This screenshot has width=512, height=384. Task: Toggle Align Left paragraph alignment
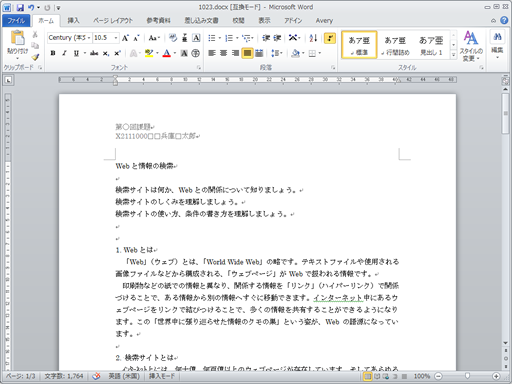coord(212,53)
